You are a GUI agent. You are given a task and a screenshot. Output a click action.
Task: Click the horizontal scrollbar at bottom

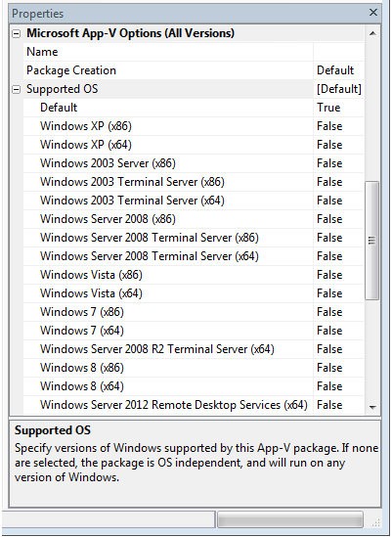(290, 519)
